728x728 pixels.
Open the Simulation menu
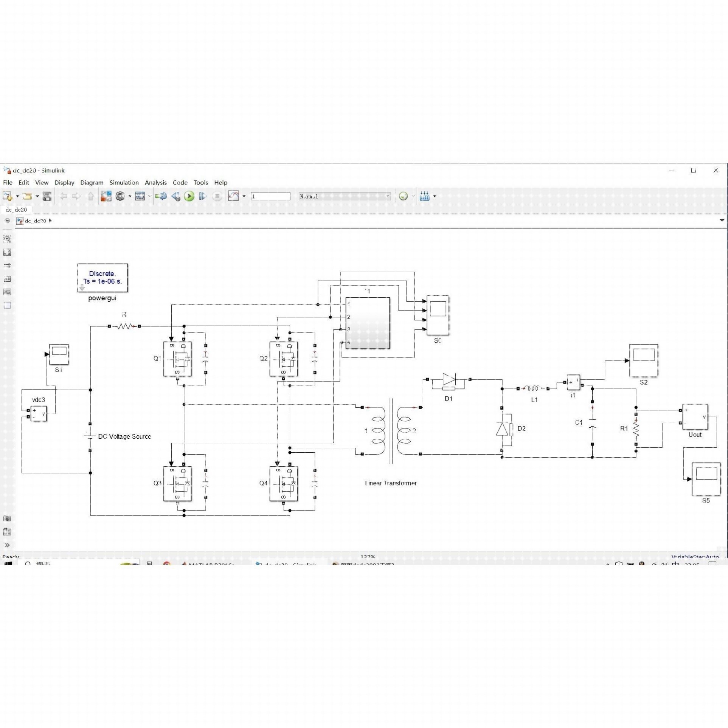click(x=124, y=182)
